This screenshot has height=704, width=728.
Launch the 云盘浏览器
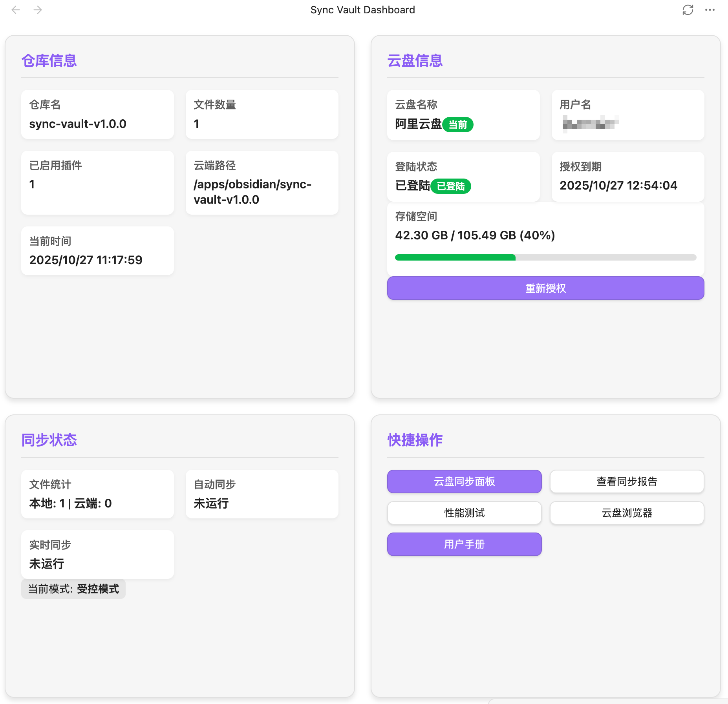click(627, 512)
